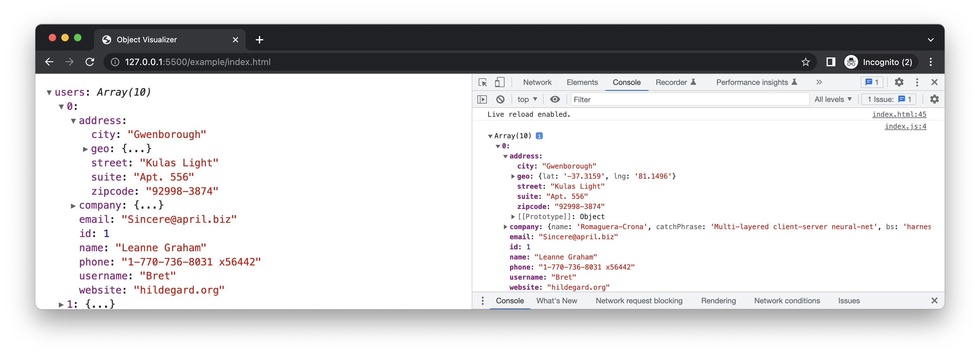Expand the company object in the console

(505, 227)
